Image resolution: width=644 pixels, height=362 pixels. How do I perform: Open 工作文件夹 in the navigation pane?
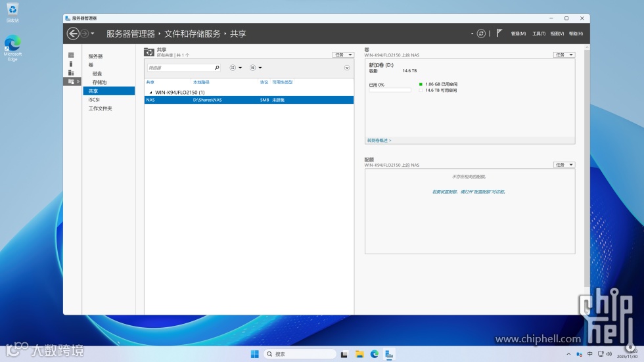[100, 108]
